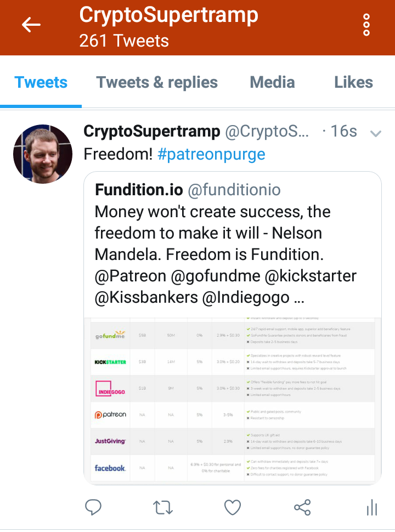395x532 pixels.
Task: Tap the CryptoSupertramp profile avatar
Action: [x=43, y=154]
